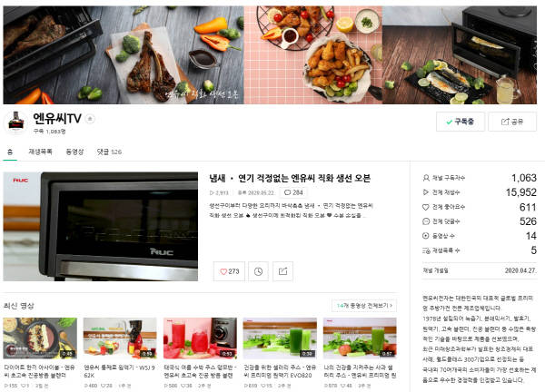Click the 공유 share button at top right
545x392 pixels.
coord(512,122)
